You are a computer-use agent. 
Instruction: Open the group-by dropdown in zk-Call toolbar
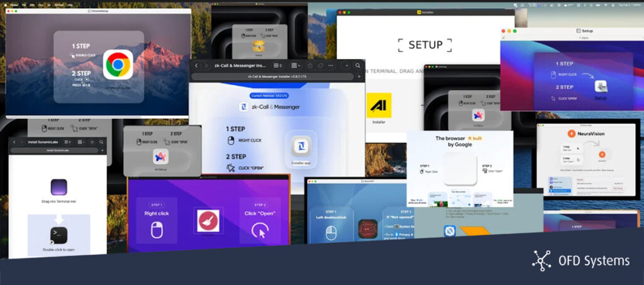pyautogui.click(x=296, y=65)
